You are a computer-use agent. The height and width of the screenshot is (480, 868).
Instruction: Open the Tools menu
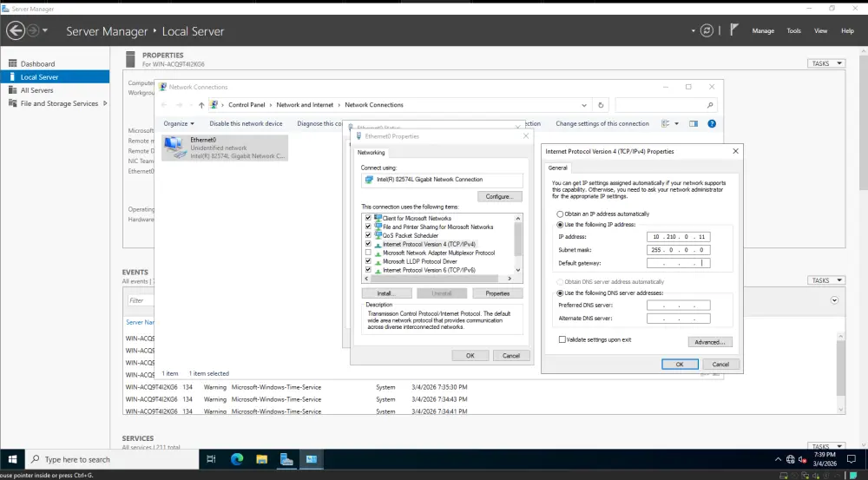[793, 30]
